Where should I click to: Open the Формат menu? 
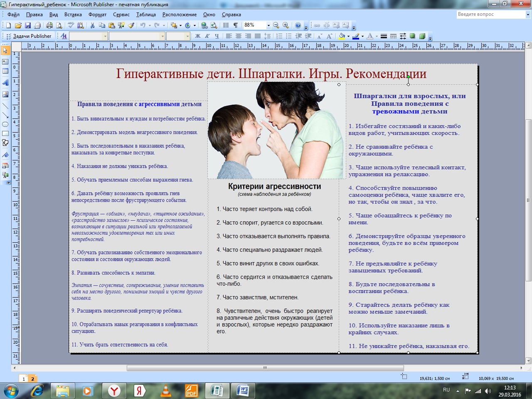click(97, 15)
